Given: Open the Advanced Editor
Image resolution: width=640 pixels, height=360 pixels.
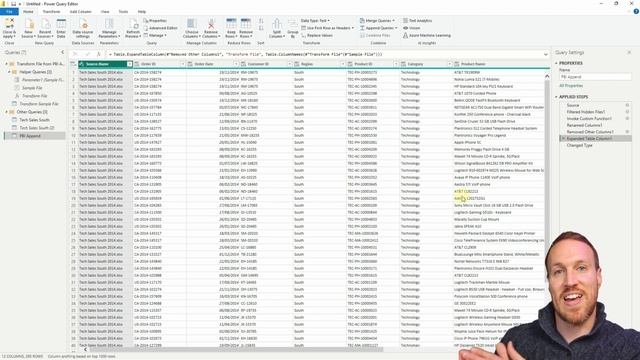Looking at the screenshot, I should pos(160,28).
